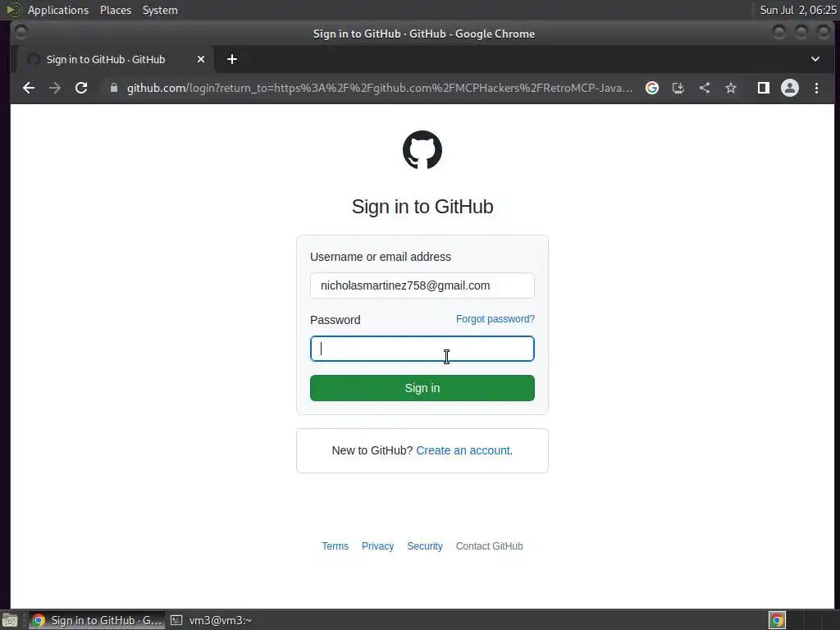Click the address bar URL text
The width and height of the screenshot is (840, 630).
pos(379,88)
